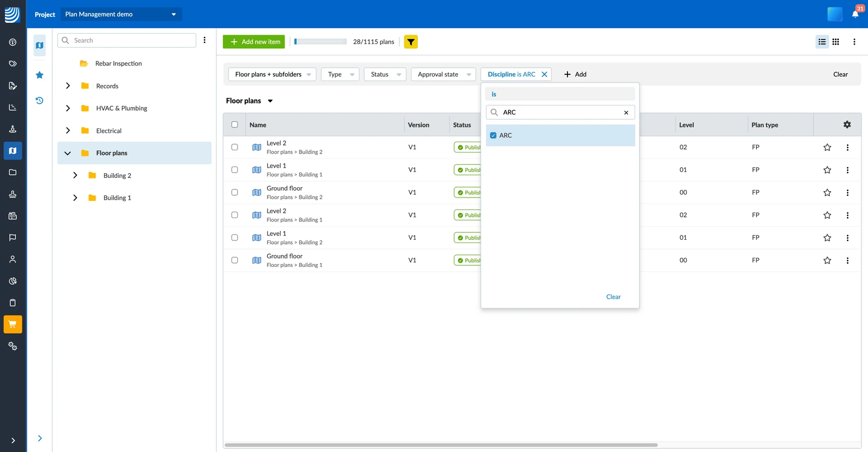Screen dimensions: 868x452
Task: Open table column settings gear
Action: click(x=847, y=125)
